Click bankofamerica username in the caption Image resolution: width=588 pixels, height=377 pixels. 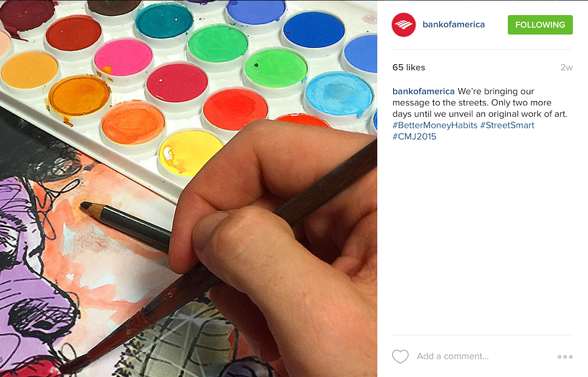click(x=423, y=91)
